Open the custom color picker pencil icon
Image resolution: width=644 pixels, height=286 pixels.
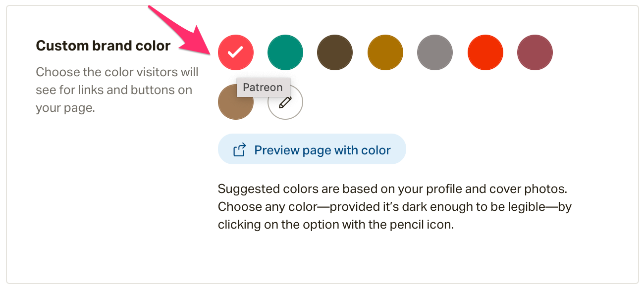pyautogui.click(x=285, y=102)
